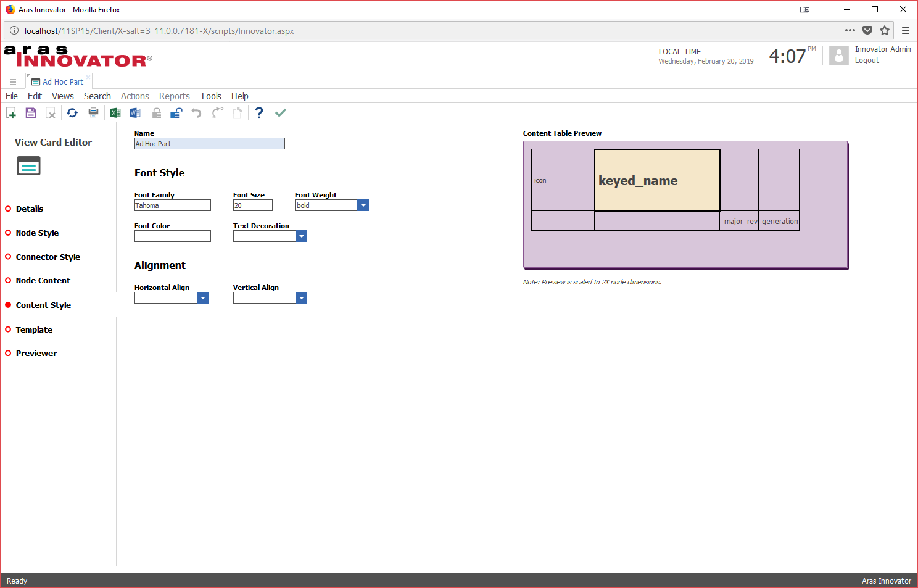Image resolution: width=918 pixels, height=588 pixels.
Task: Print using the printer toolbar icon
Action: click(x=93, y=112)
